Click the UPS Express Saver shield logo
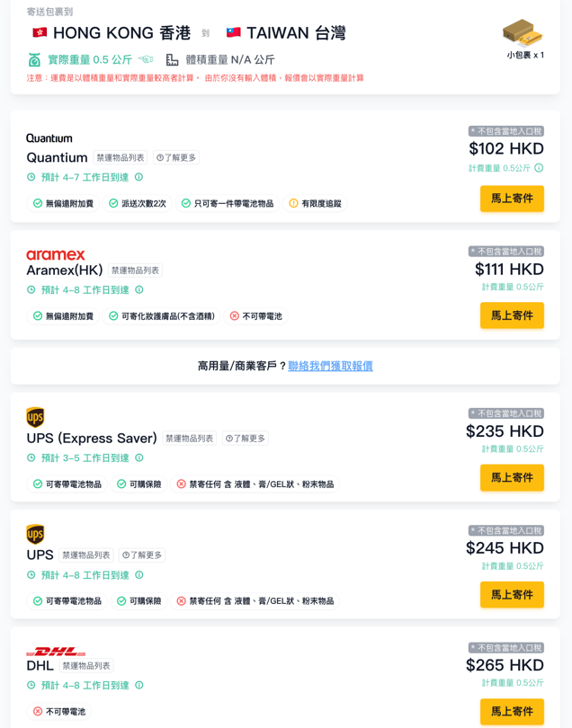The image size is (572, 728). tap(35, 417)
